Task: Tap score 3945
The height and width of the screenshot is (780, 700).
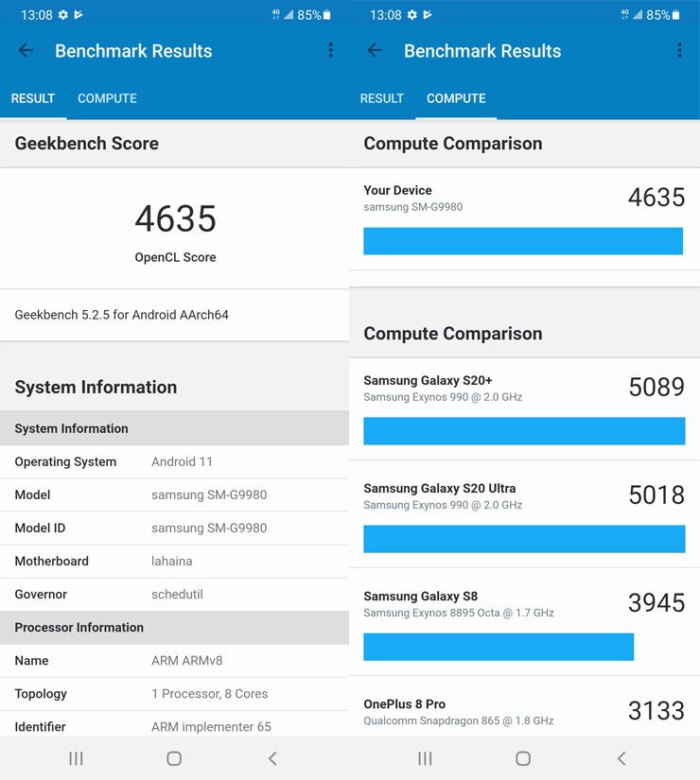Action: (x=656, y=603)
